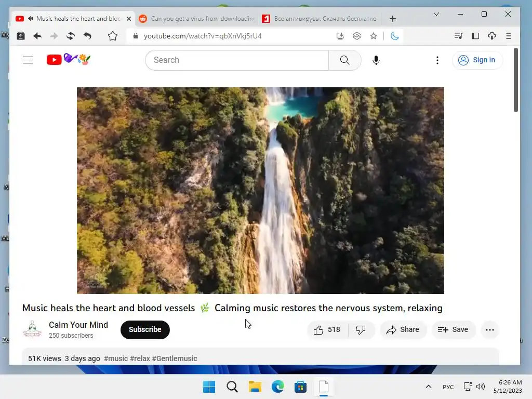The height and width of the screenshot is (399, 532).
Task: Switch to the Все антивирусы tab
Action: [x=320, y=19]
